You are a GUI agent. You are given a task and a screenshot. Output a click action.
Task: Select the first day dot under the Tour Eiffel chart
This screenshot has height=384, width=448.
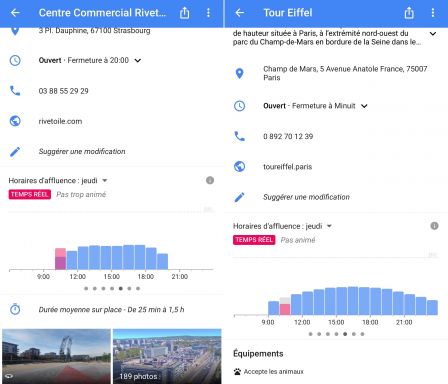pos(310,334)
